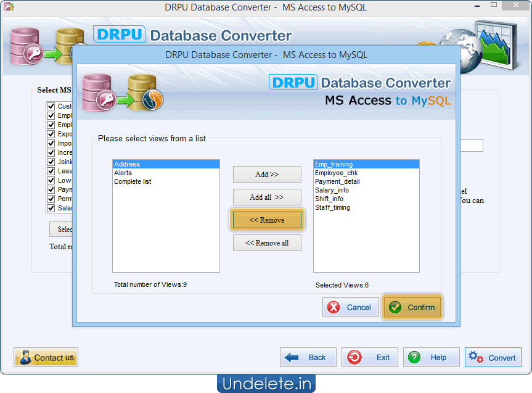Click the Add all >> button
Viewport: 532px width, 393px height.
[267, 197]
